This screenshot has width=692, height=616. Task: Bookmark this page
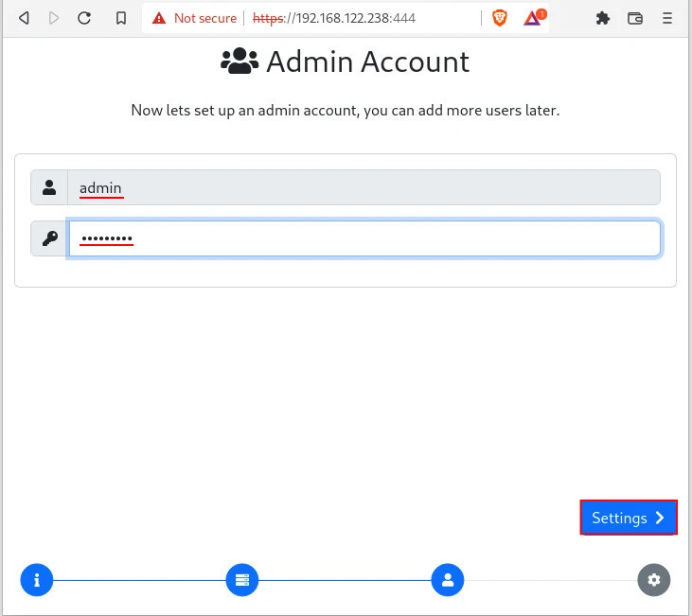click(x=120, y=18)
